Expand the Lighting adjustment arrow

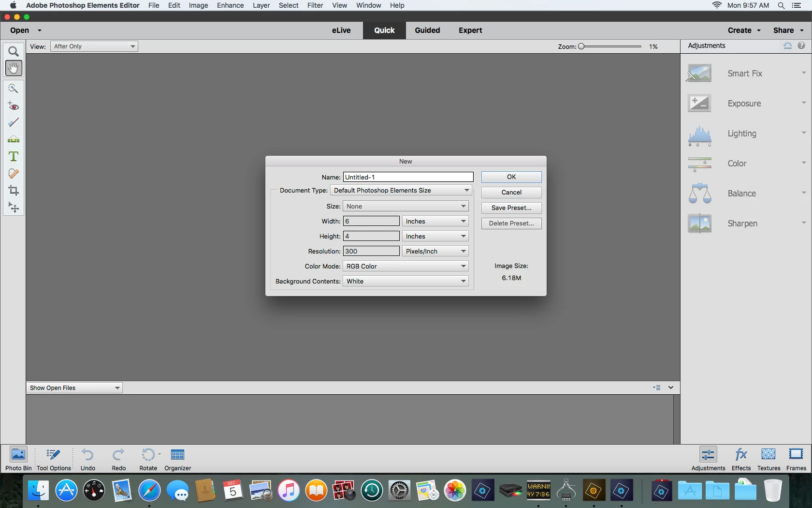point(804,133)
